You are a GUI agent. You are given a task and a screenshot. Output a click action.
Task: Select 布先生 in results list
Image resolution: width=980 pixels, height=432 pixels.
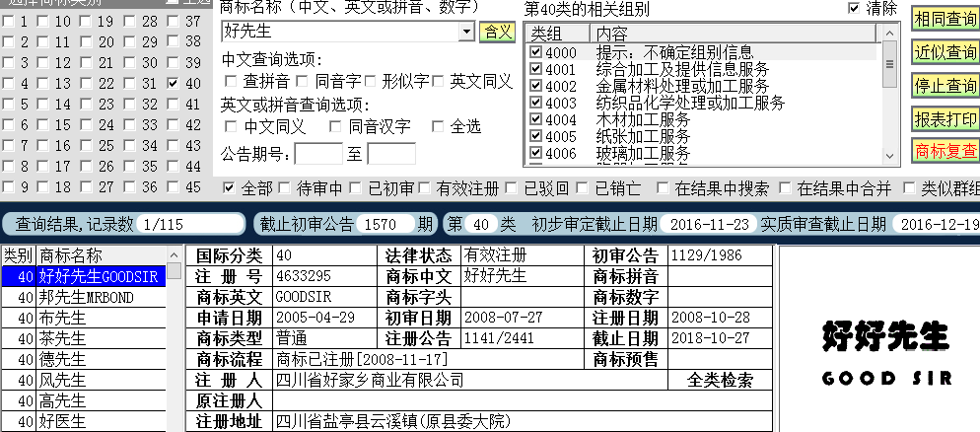(x=102, y=319)
